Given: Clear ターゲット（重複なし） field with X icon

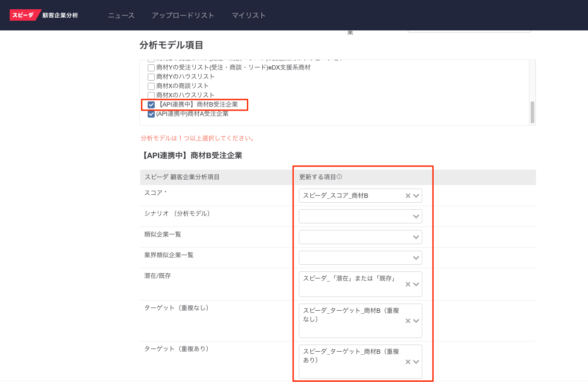Looking at the screenshot, I should [x=408, y=321].
